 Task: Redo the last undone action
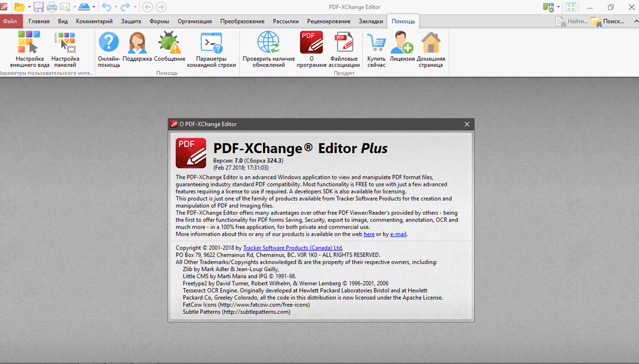click(125, 7)
